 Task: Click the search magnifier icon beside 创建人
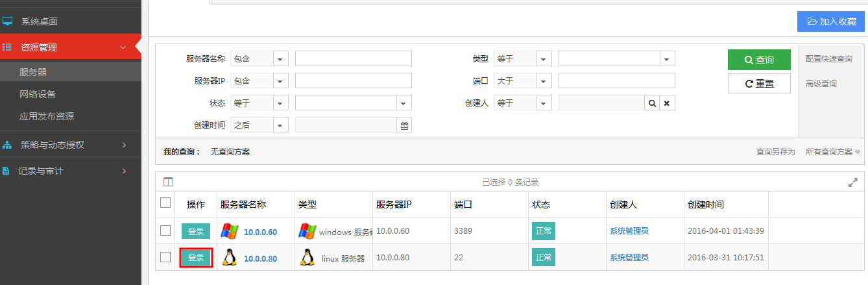[x=652, y=103]
